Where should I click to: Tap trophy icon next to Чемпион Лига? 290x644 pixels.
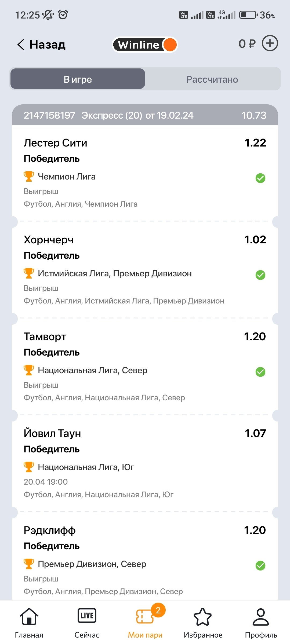click(29, 177)
